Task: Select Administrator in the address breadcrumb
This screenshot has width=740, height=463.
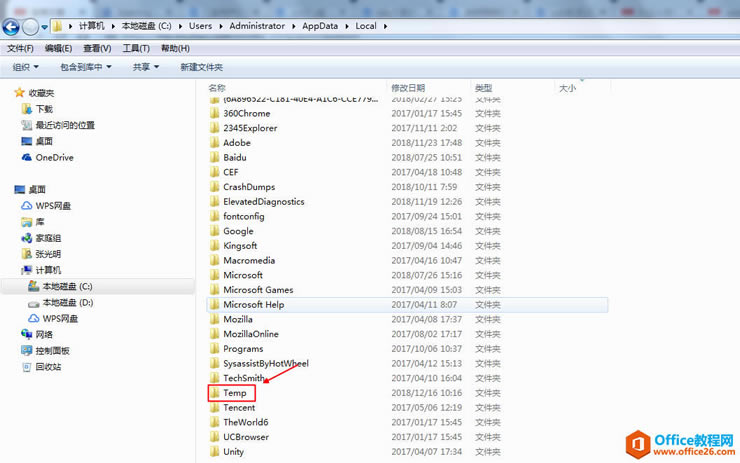Action: [x=257, y=26]
